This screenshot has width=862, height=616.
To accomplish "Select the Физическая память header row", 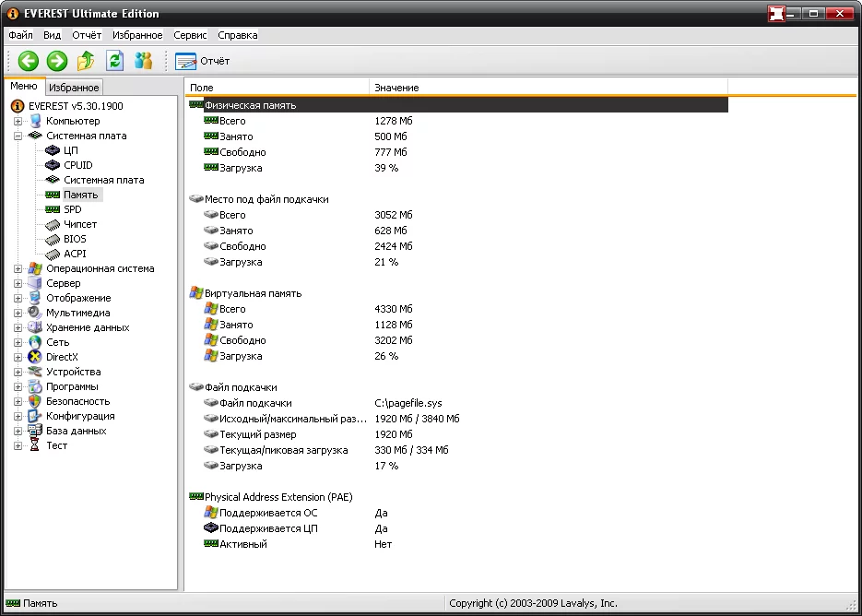I will 458,105.
